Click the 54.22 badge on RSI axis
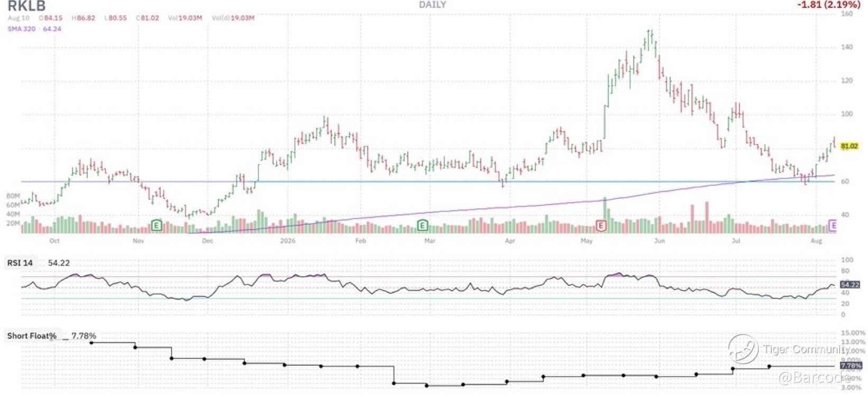This screenshot has width=868, height=397. 849,285
